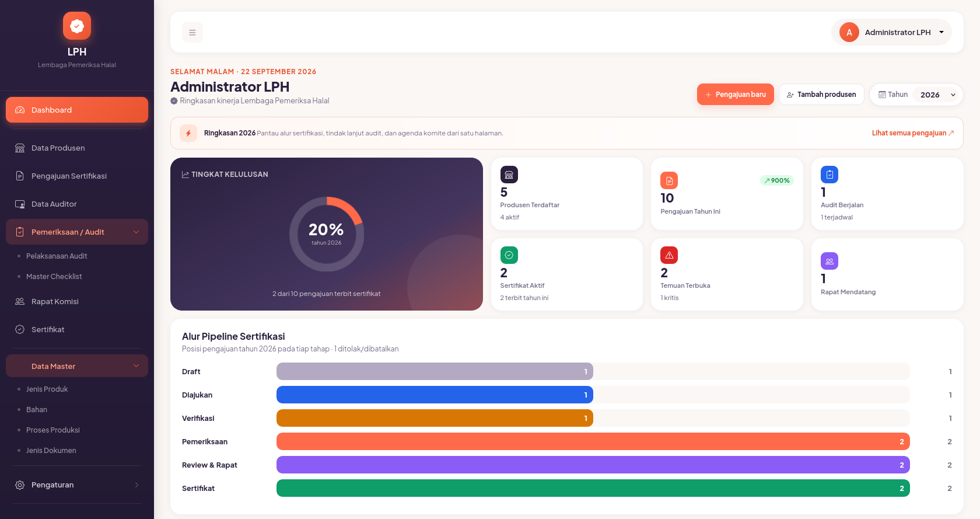The width and height of the screenshot is (980, 519).
Task: Go to Data Produsen
Action: pyautogui.click(x=77, y=148)
